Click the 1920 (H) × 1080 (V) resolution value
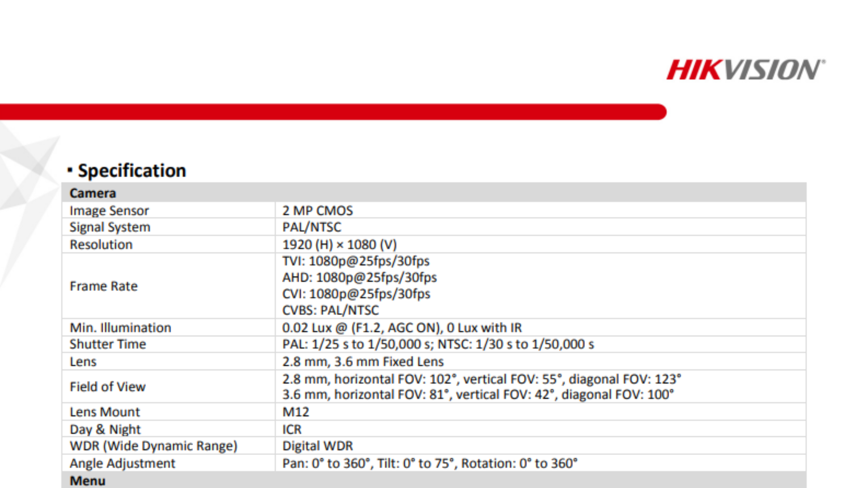The width and height of the screenshot is (868, 488). [340, 244]
